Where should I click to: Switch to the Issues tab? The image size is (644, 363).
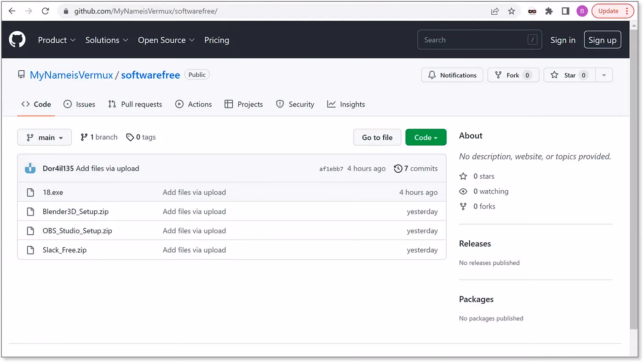[x=79, y=104]
